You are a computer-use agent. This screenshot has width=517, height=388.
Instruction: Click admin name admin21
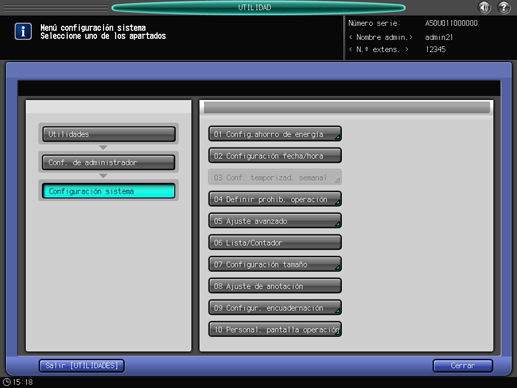point(439,37)
